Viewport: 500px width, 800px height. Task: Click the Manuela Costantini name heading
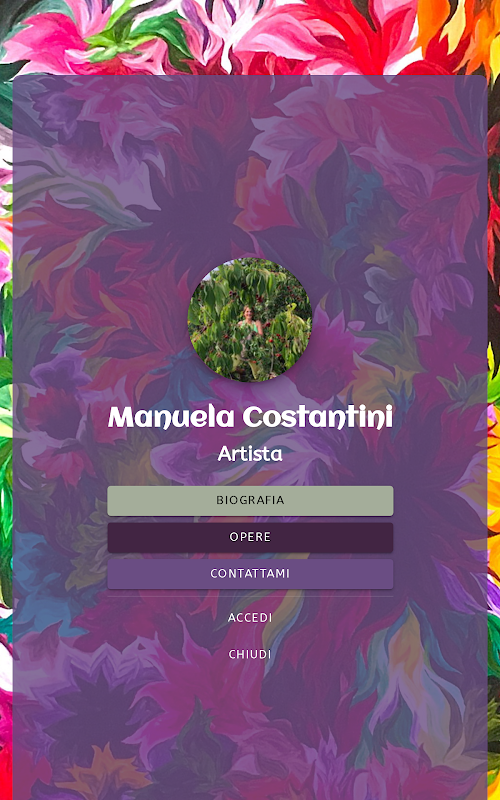pyautogui.click(x=250, y=417)
